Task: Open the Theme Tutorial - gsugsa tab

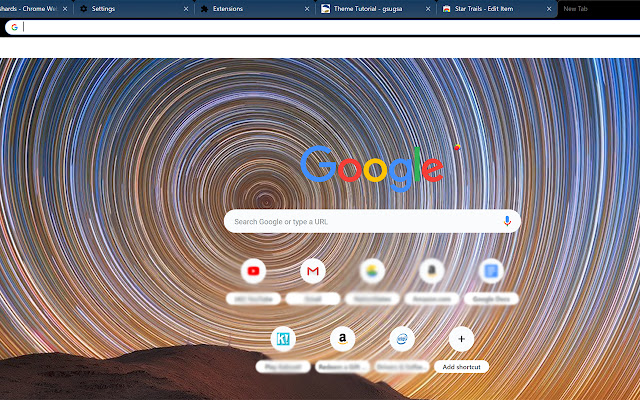Action: click(x=376, y=9)
